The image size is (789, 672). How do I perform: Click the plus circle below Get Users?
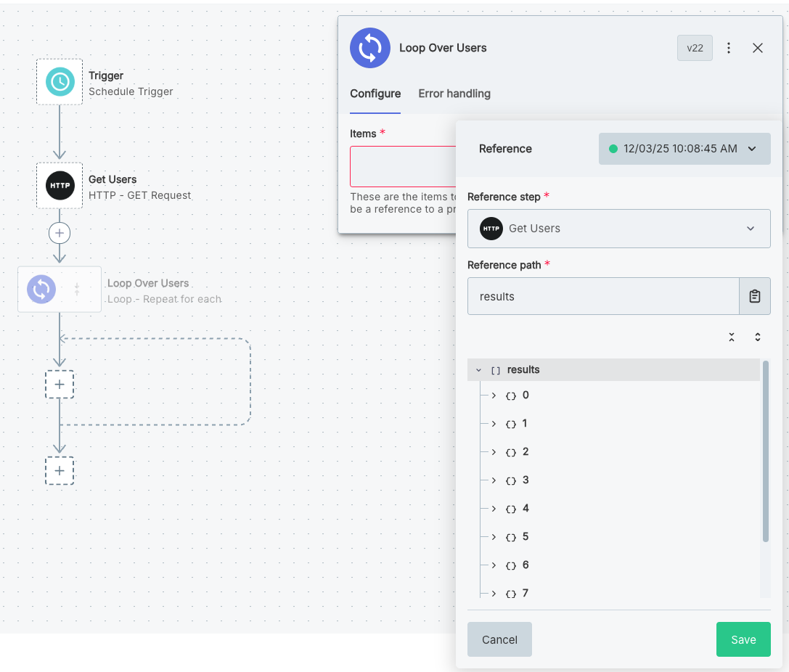[x=59, y=233]
